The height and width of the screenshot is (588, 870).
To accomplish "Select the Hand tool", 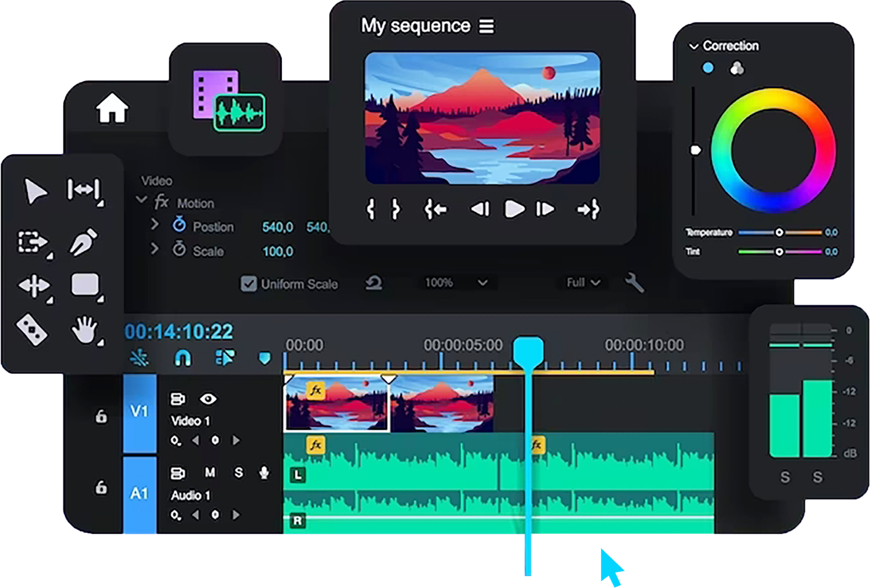I will pos(85,330).
